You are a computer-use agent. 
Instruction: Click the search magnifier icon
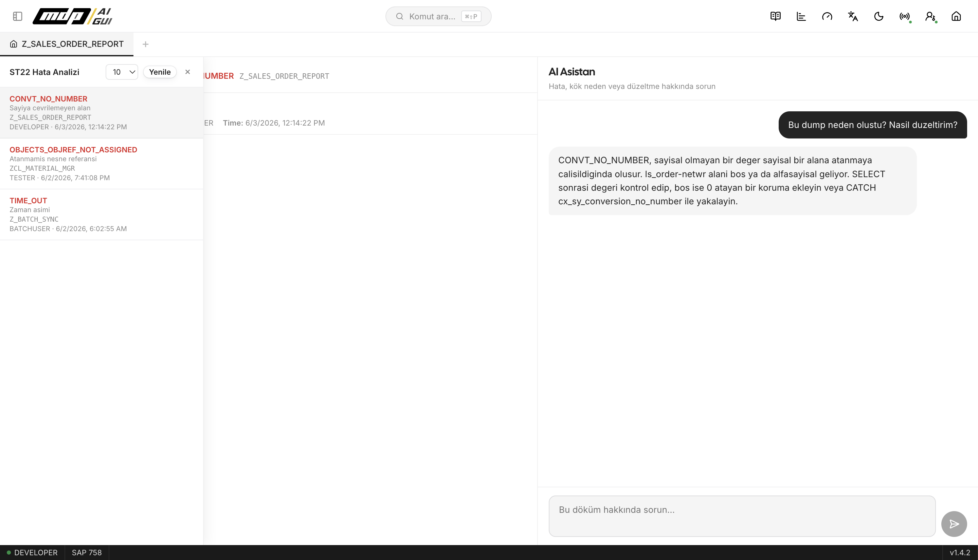(399, 16)
